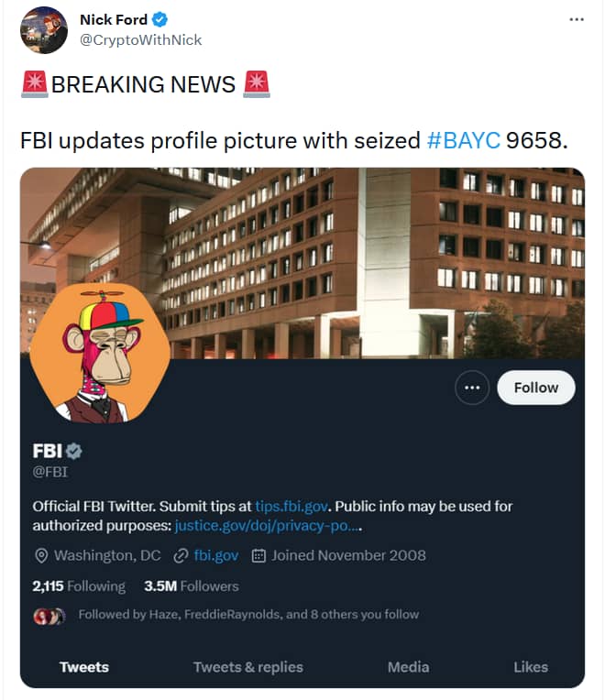
Task: Visit the fbi.gov website link
Action: pyautogui.click(x=216, y=556)
